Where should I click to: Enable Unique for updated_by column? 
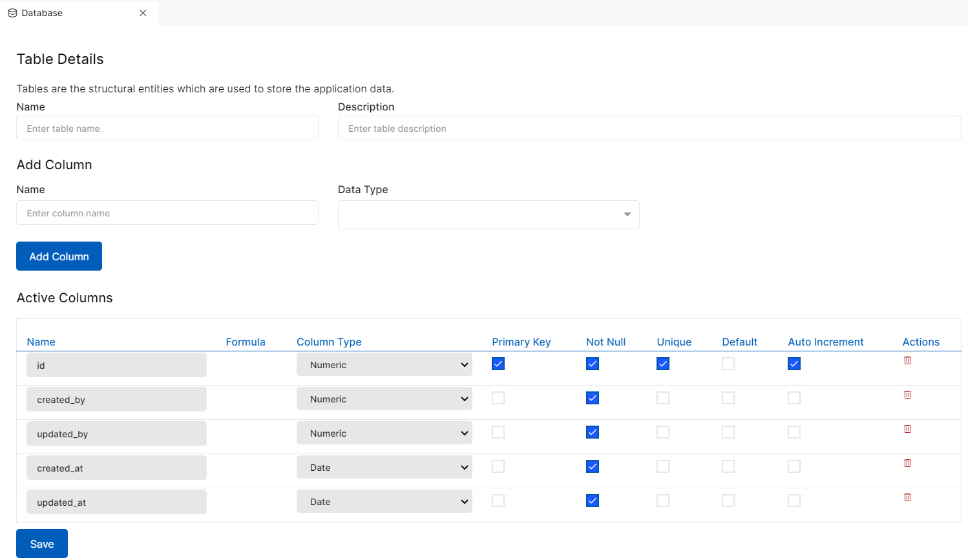pyautogui.click(x=663, y=432)
